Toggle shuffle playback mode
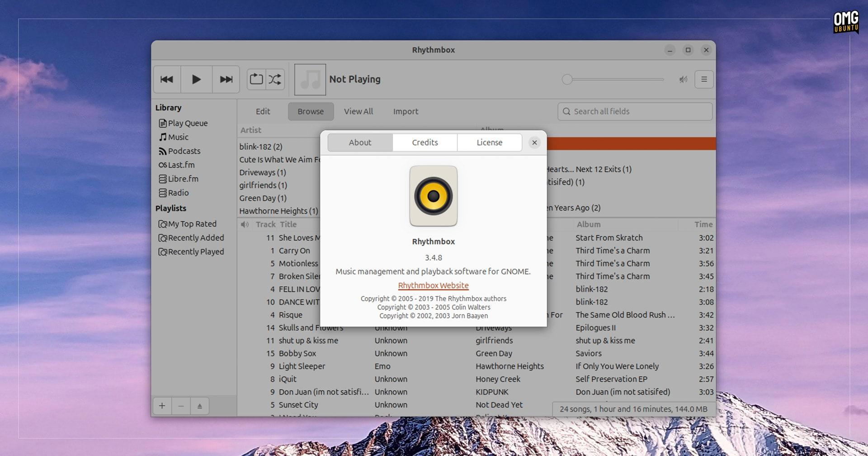Screen dimensions: 868x456 pos(275,80)
